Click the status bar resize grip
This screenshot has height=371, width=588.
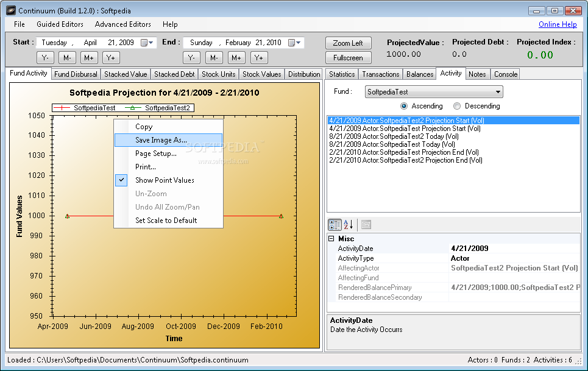tap(579, 361)
